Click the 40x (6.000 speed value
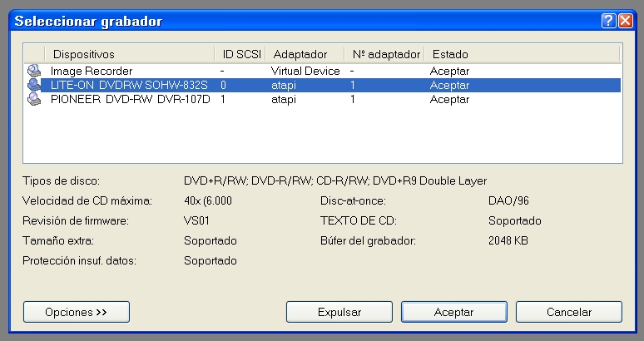The height and width of the screenshot is (341, 644). 208,200
